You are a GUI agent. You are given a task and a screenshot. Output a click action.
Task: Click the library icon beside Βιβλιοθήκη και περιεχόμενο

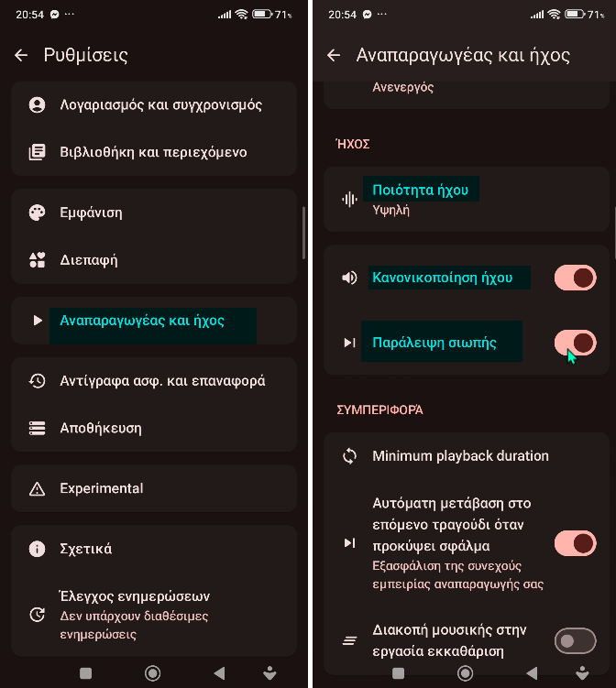(x=37, y=152)
